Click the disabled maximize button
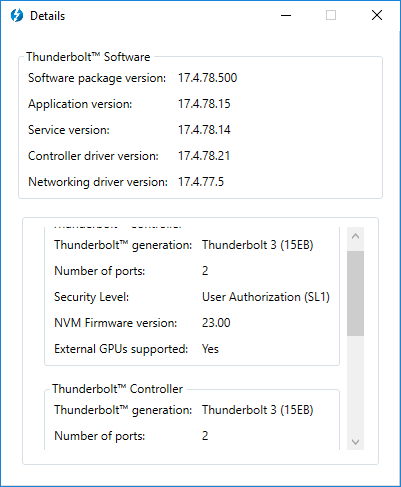The image size is (401, 487). tap(331, 15)
